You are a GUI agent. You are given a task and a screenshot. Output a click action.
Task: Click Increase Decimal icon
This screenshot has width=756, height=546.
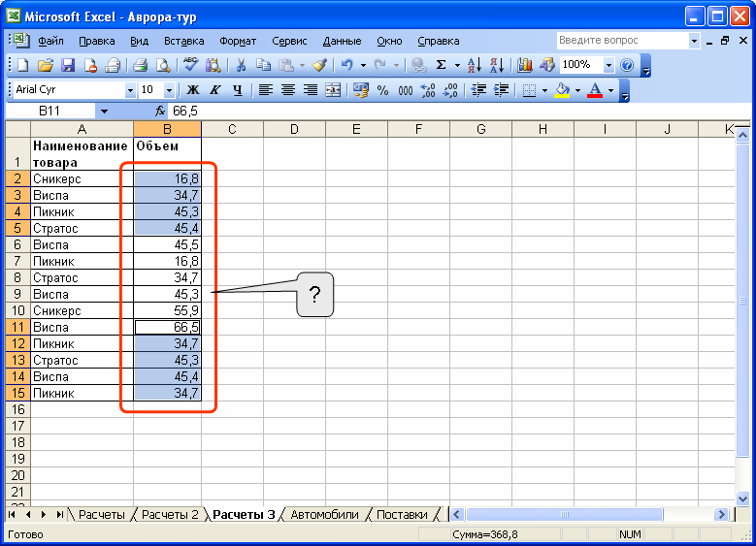point(428,90)
